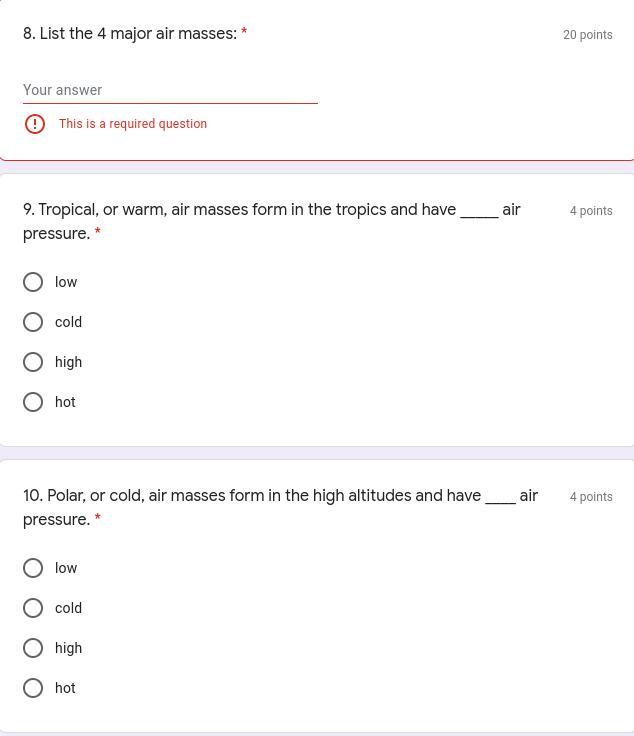Focus the 'Your answer' field for question 8

(170, 90)
